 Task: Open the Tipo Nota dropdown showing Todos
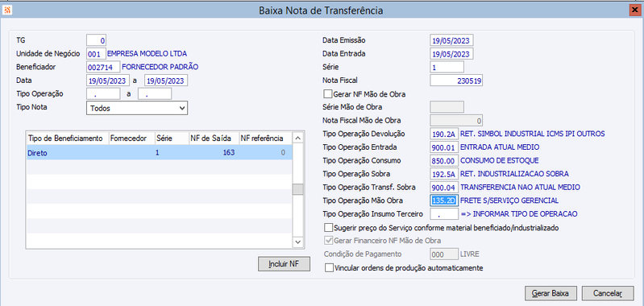pos(137,108)
